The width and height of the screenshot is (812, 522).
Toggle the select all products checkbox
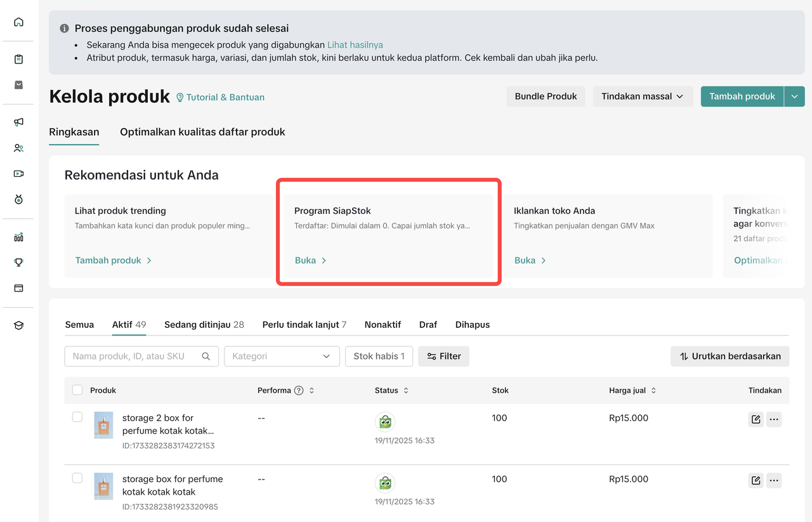click(77, 390)
